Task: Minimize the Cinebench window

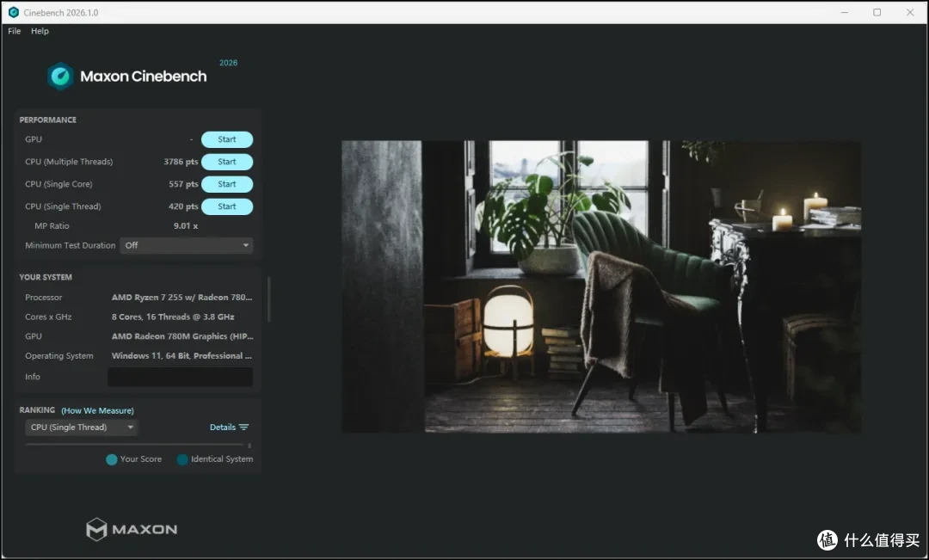Action: 845,12
